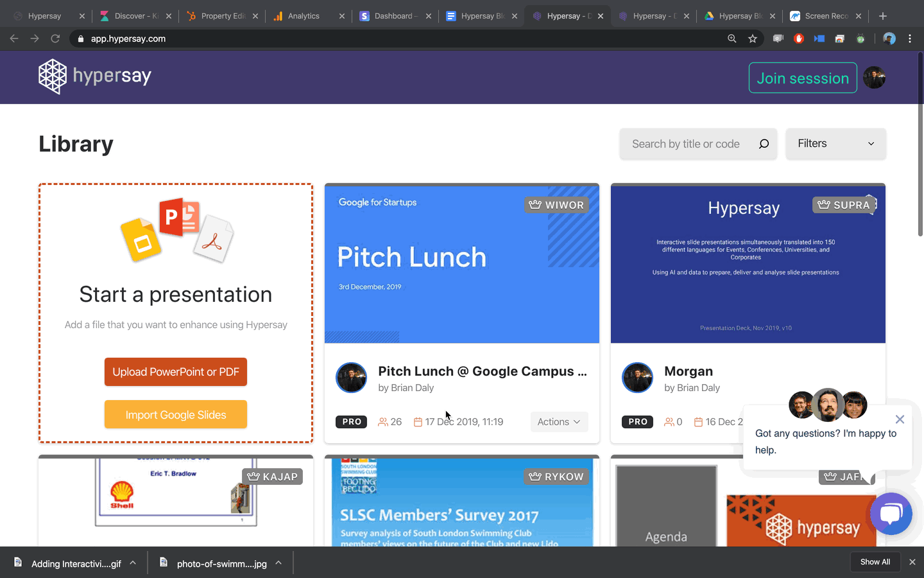Image resolution: width=924 pixels, height=578 pixels.
Task: Open the user profile avatar in header
Action: point(874,78)
